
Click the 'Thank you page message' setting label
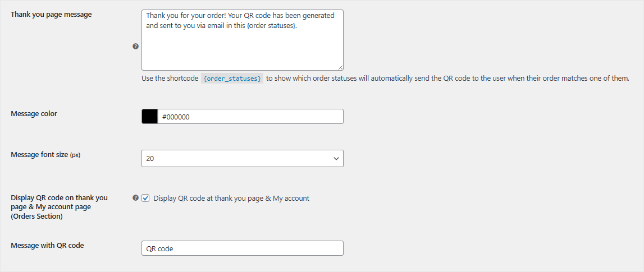coord(51,15)
